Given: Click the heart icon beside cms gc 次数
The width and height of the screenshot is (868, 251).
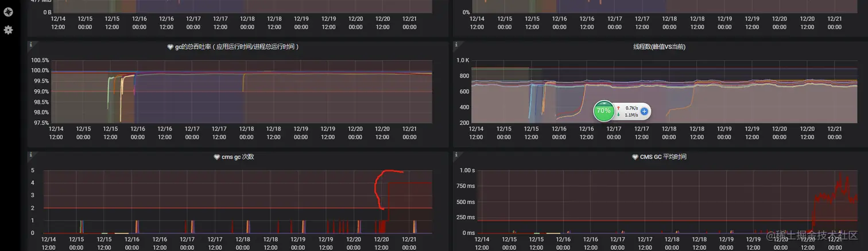Looking at the screenshot, I should 216,157.
